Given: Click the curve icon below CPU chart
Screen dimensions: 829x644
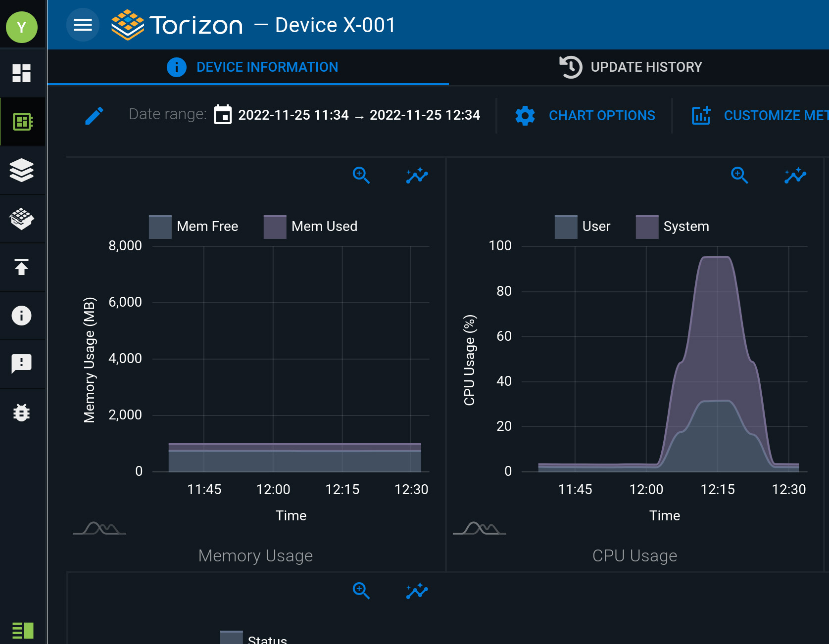Looking at the screenshot, I should (x=480, y=528).
